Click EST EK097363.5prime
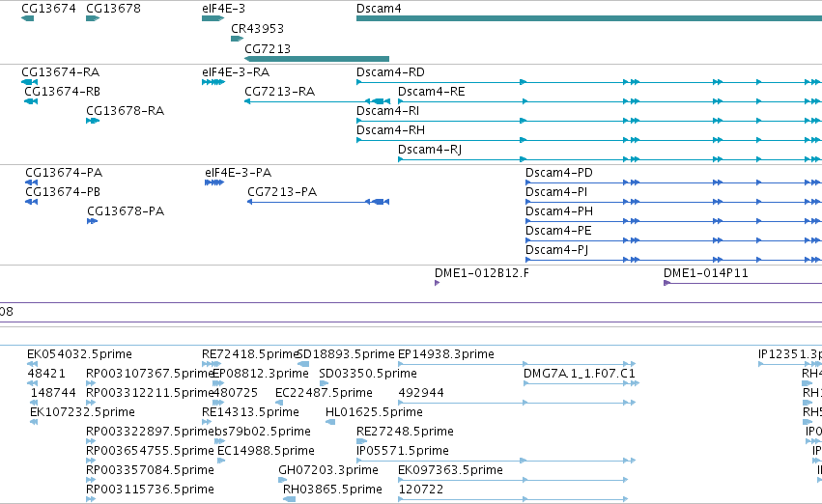822x504 pixels. [x=450, y=470]
